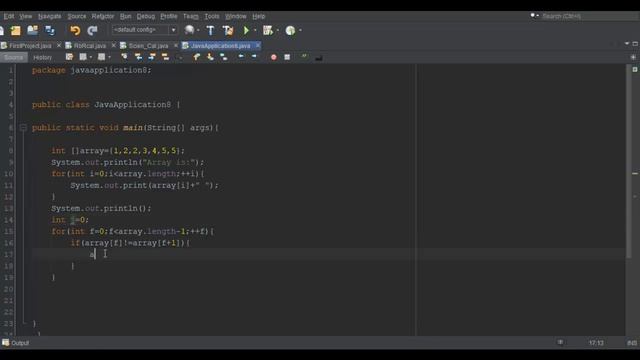Click Stop Macro Recording square icon
640x360 pixels.
pos(287,57)
